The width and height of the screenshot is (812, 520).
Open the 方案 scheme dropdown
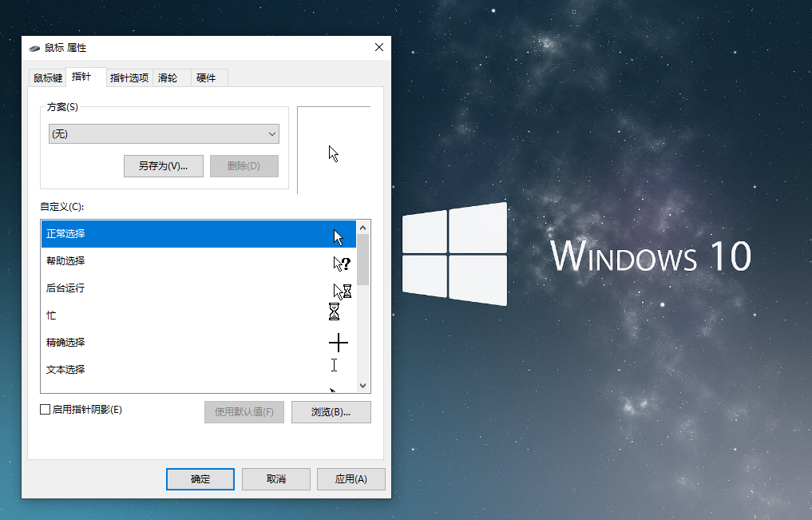tap(164, 134)
